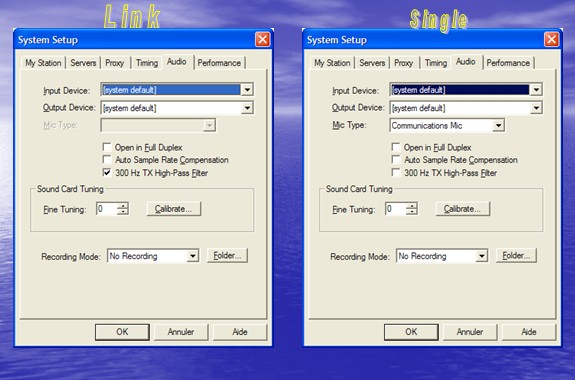Check Auto Sample Rate Compensation in left dialog
Image resolution: width=575 pixels, height=380 pixels.
tap(107, 160)
